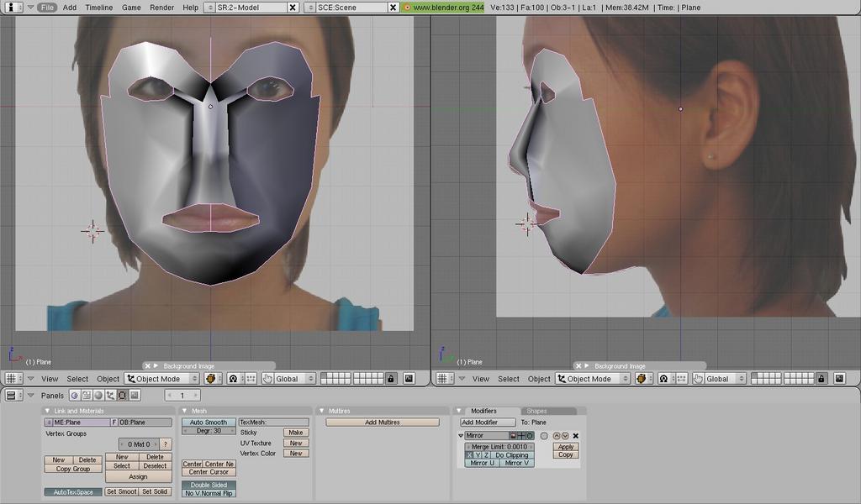Screen dimensions: 861x504
Task: Toggle layer lock icon in right viewport
Action: click(821, 378)
